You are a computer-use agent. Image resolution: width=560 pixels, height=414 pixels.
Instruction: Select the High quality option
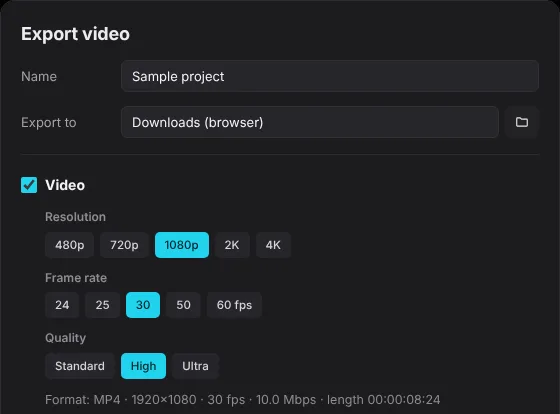point(143,366)
